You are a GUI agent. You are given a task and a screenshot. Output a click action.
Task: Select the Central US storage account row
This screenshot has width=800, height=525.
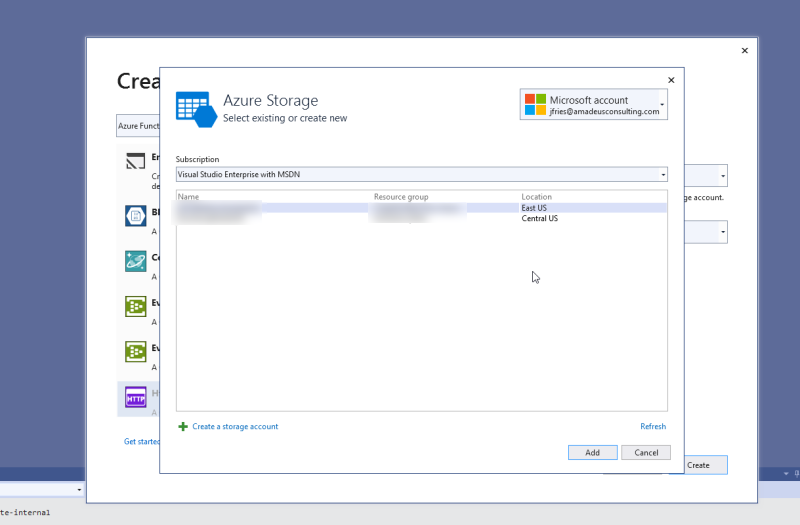pos(421,218)
